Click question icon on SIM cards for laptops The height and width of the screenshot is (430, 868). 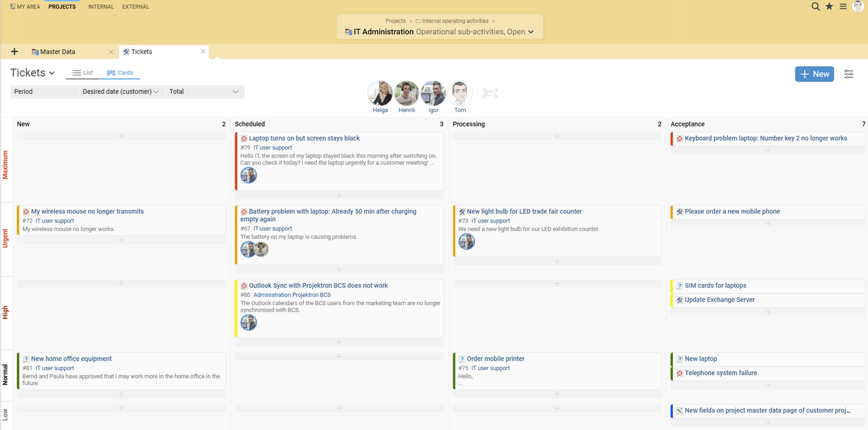click(x=680, y=286)
